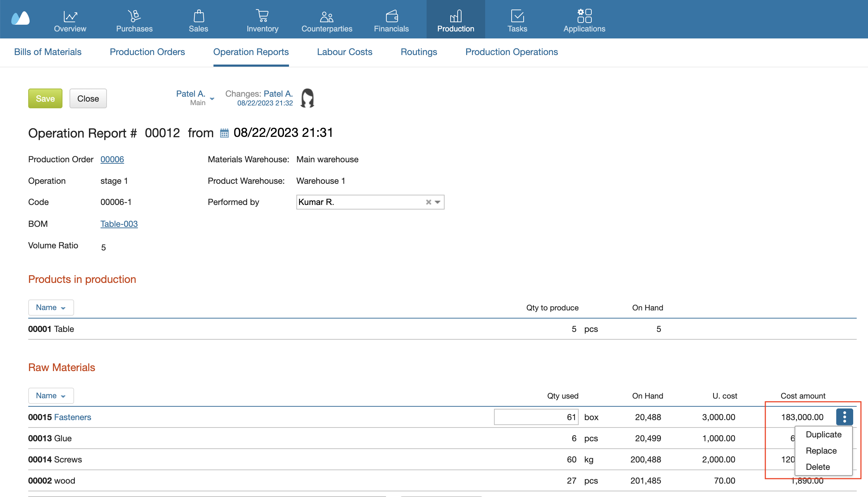Click the three-dot menu on Fasteners row

pyautogui.click(x=844, y=417)
